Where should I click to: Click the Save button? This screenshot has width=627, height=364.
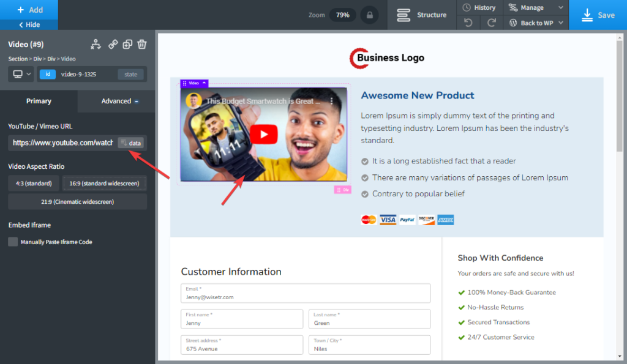pos(598,15)
